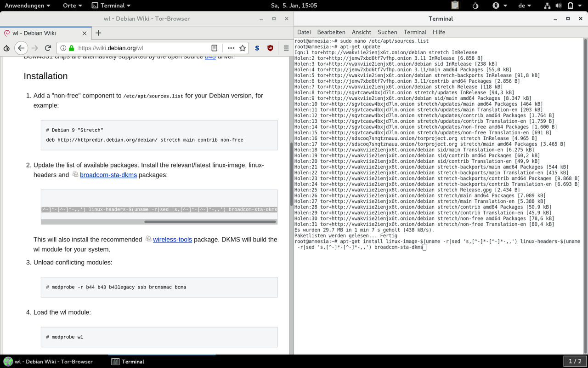
Task: Click the 'deb http://httpredir.debian.org' source line
Action: click(145, 140)
